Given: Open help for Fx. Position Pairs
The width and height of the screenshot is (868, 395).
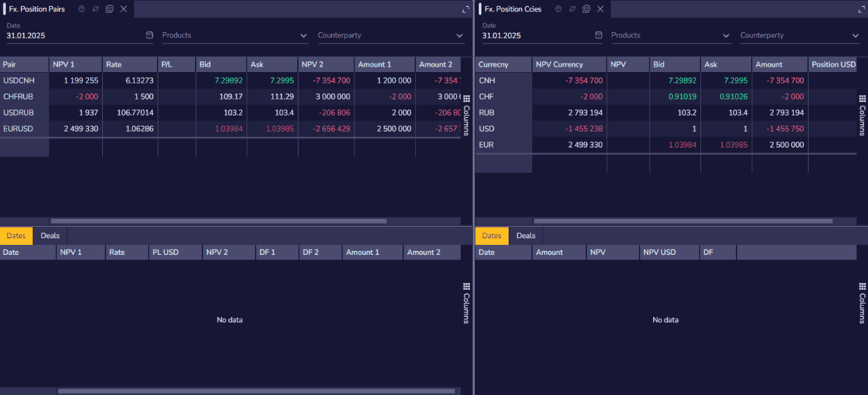Looking at the screenshot, I should [x=81, y=9].
